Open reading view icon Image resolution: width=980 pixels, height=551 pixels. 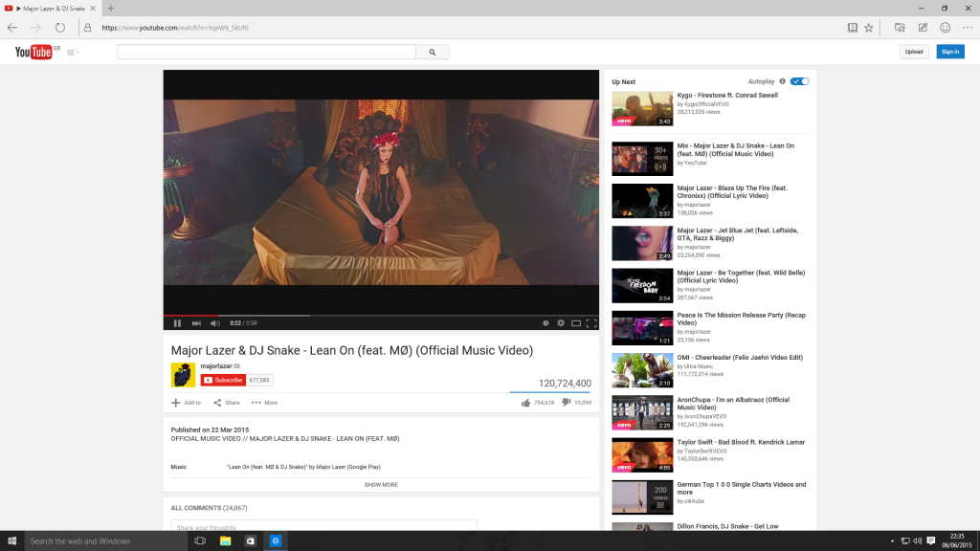click(852, 28)
